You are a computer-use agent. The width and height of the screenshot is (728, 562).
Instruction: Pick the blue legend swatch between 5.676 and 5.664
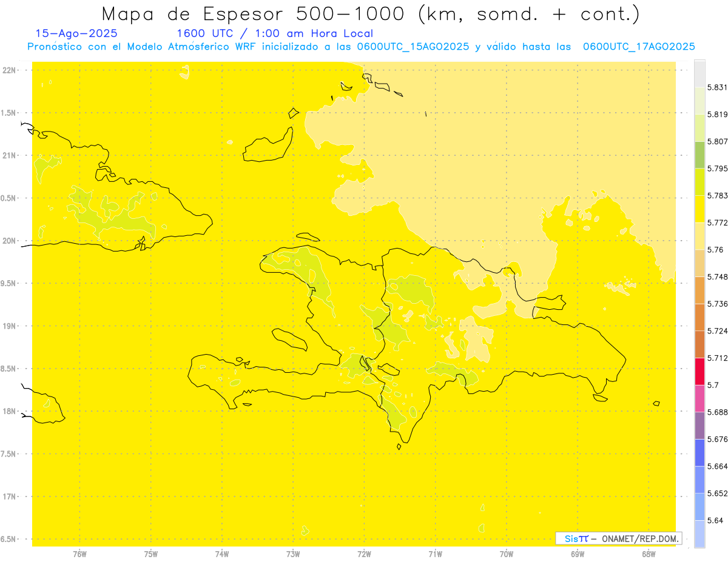coord(699,453)
